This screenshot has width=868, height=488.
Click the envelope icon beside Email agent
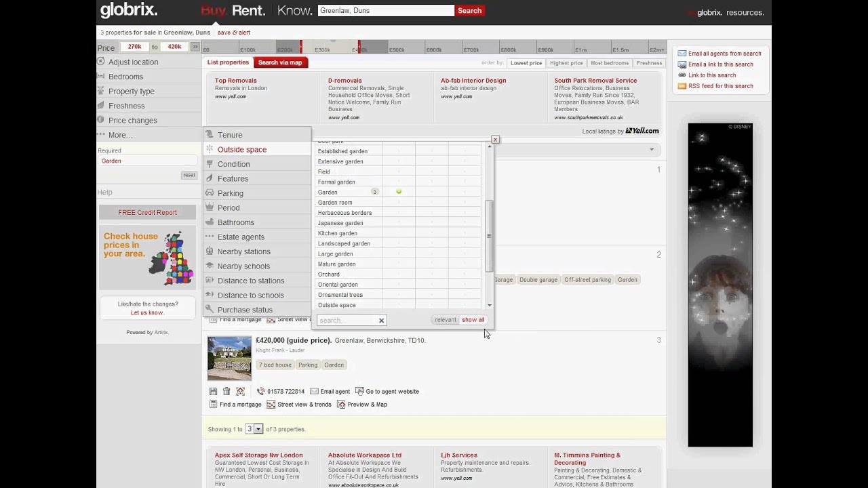coord(314,392)
